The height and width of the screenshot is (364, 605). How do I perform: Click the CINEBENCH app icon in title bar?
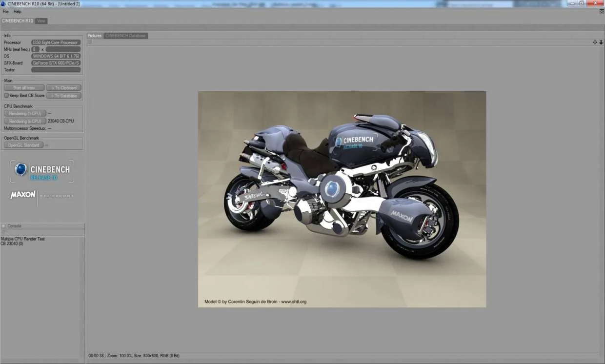pyautogui.click(x=3, y=3)
